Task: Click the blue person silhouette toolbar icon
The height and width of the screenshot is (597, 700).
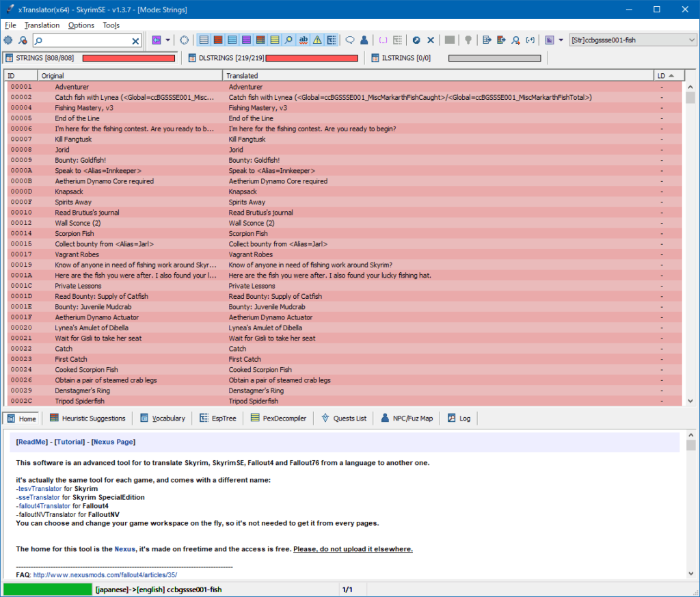Action: point(364,40)
